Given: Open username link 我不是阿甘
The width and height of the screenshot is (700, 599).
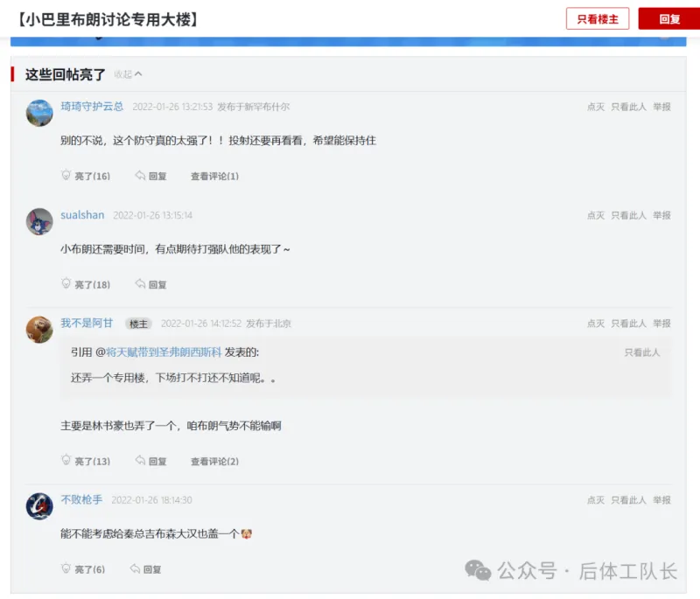Looking at the screenshot, I should 87,324.
